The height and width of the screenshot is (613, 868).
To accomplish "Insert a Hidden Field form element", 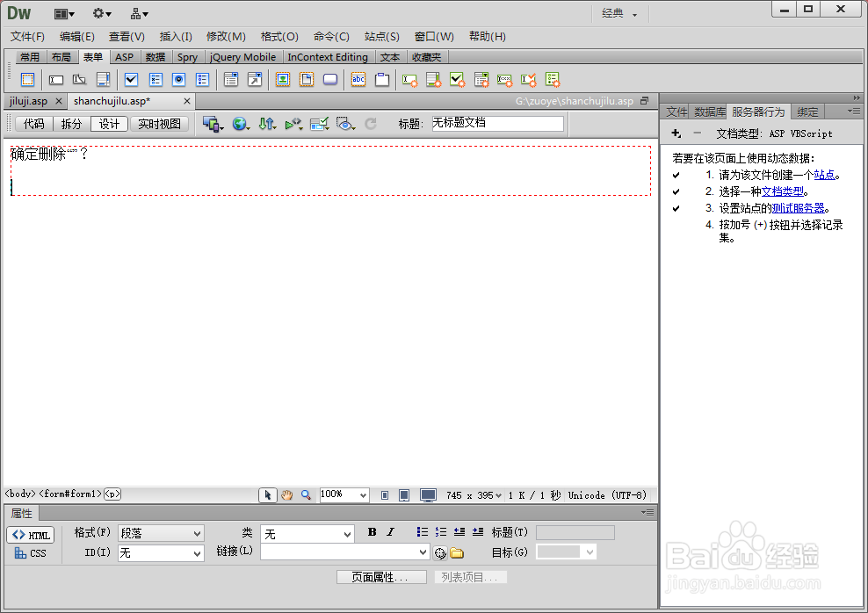I will (x=79, y=80).
